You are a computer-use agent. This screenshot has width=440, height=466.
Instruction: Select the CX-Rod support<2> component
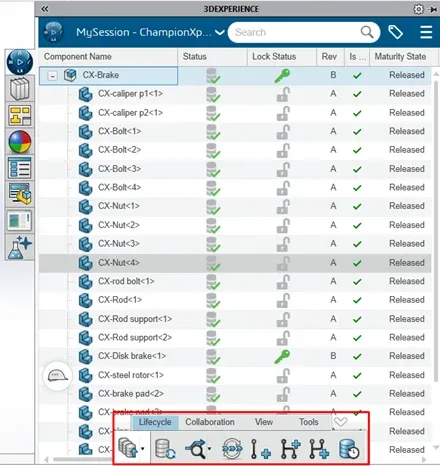[x=135, y=338]
